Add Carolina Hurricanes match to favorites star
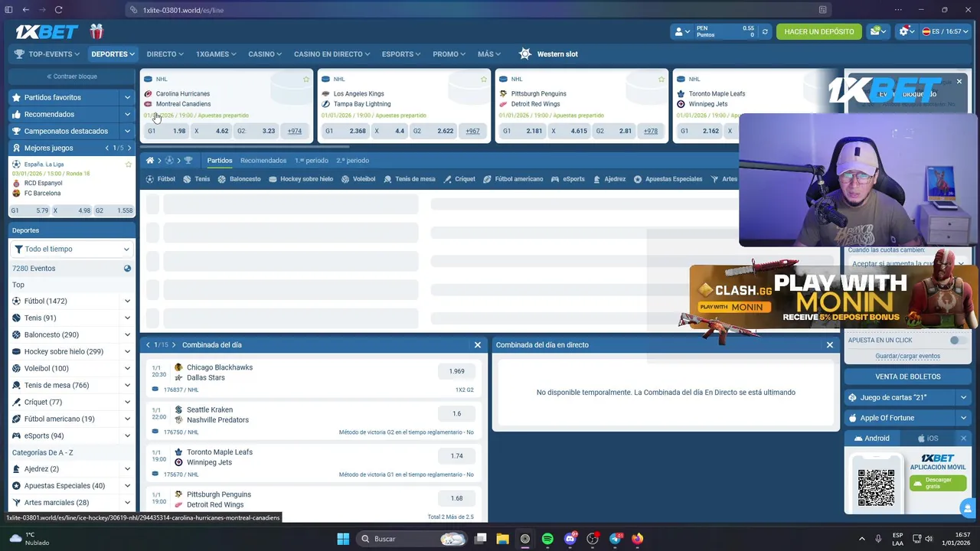 (x=306, y=79)
